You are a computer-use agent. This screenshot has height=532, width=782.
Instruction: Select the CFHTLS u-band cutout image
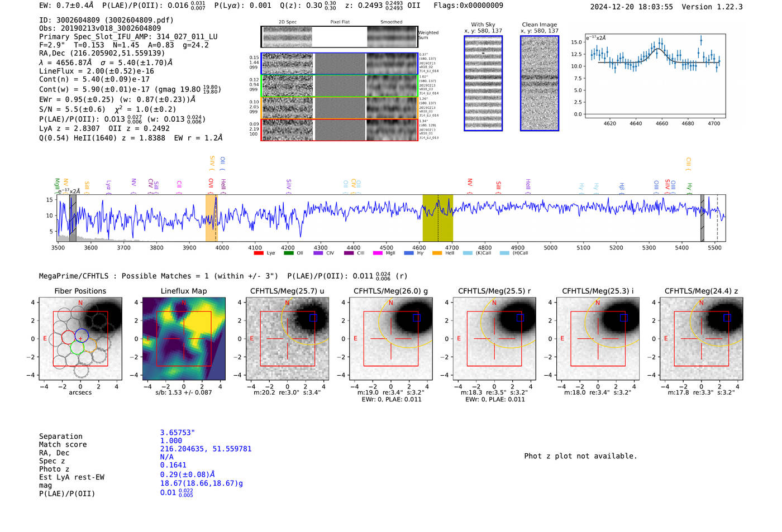(x=287, y=338)
